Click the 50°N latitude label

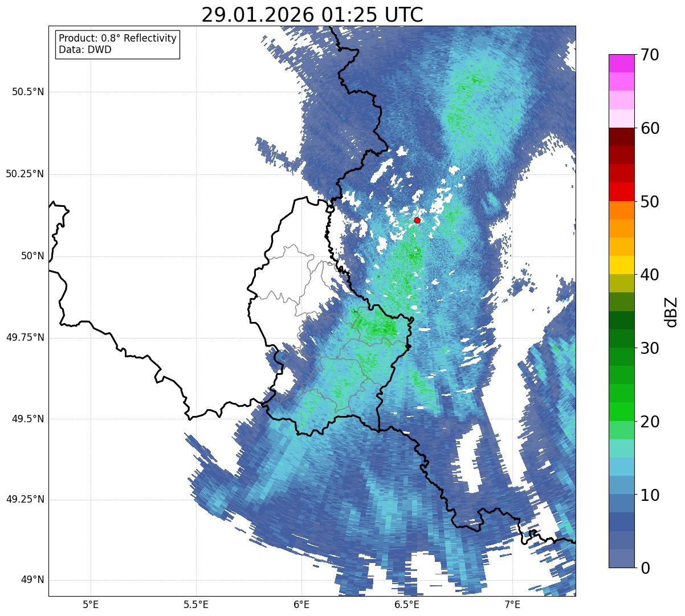(x=32, y=256)
